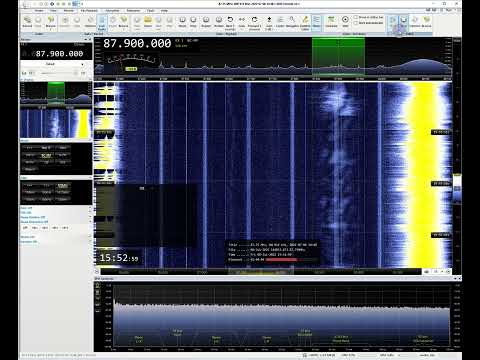Click the Forward 1 minute icon
This screenshot has width=480, height=360.
click(254, 22)
